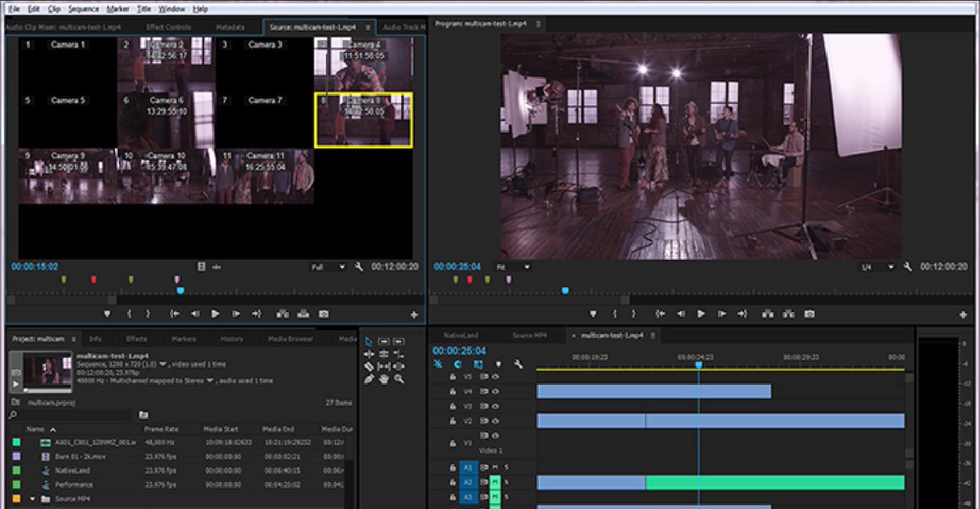
Task: Mute audio track A2
Action: coord(495,482)
